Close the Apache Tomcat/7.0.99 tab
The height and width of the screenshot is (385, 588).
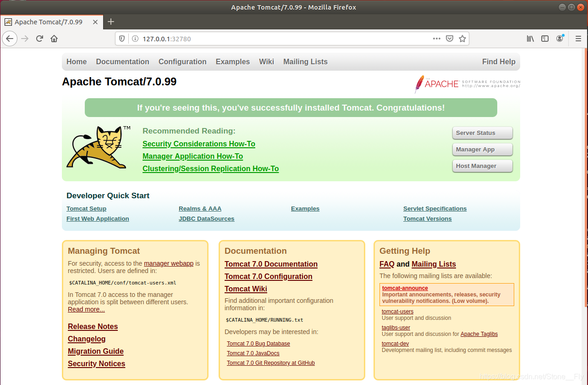pos(95,22)
